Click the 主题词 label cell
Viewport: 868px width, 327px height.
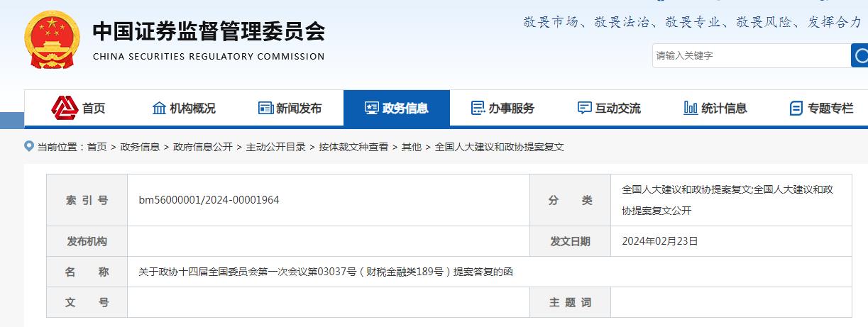click(570, 302)
